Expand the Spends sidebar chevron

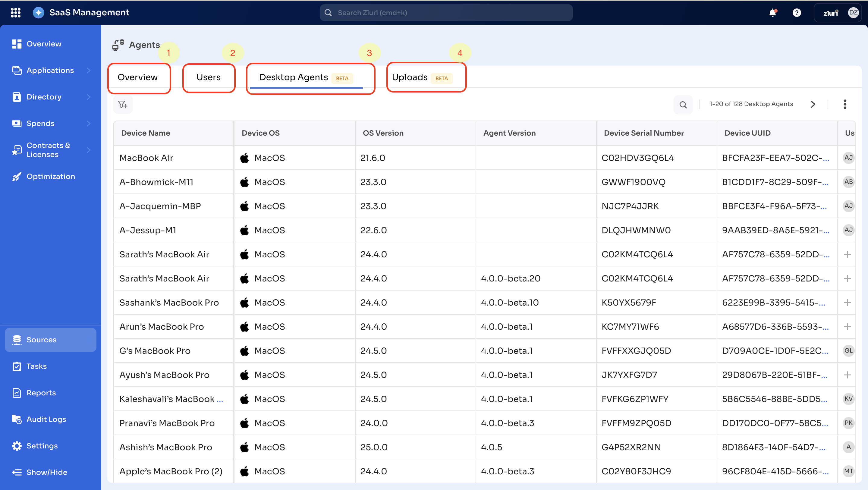pyautogui.click(x=89, y=123)
